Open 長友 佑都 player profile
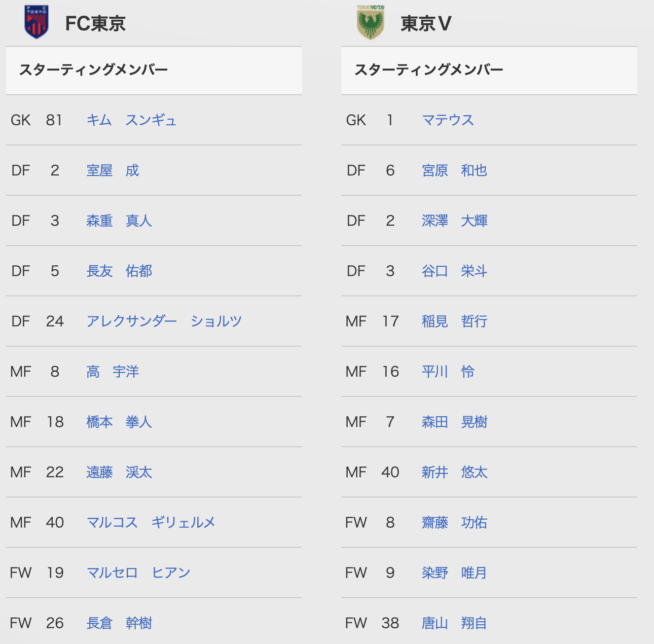Viewport: 654px width, 644px height. [119, 271]
